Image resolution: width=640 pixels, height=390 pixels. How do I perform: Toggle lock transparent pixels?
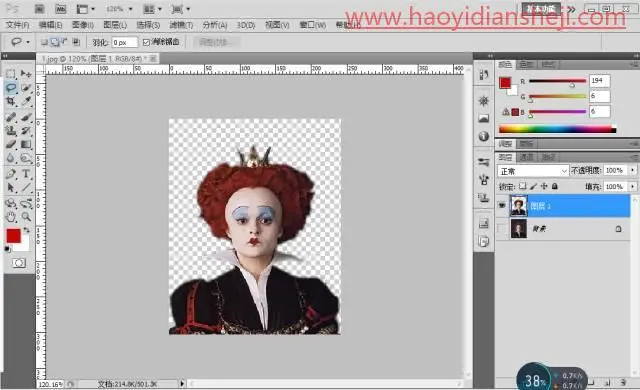523,186
